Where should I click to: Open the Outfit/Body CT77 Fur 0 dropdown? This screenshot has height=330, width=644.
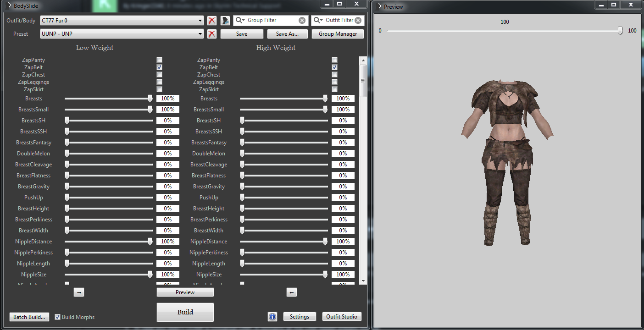(x=122, y=21)
